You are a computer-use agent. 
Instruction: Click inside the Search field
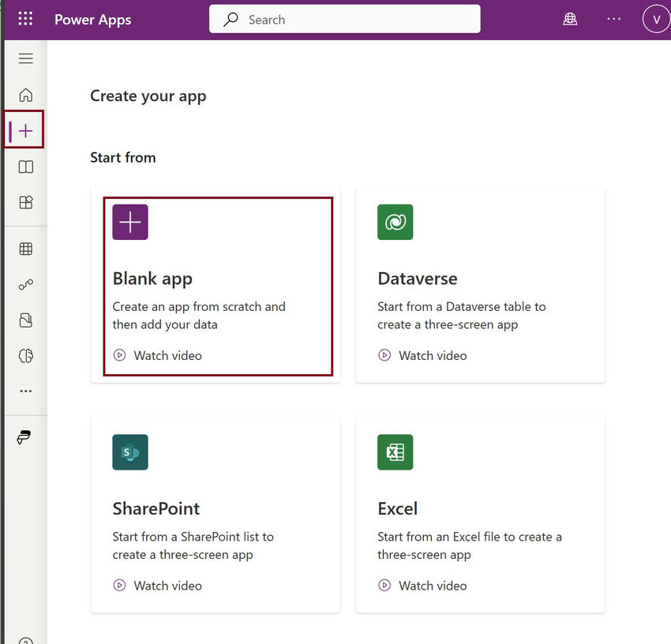pyautogui.click(x=344, y=18)
